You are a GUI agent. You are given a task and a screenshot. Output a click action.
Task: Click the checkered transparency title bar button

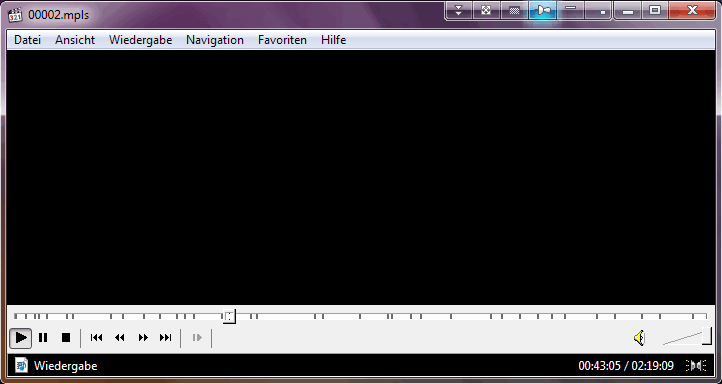pyautogui.click(x=514, y=10)
